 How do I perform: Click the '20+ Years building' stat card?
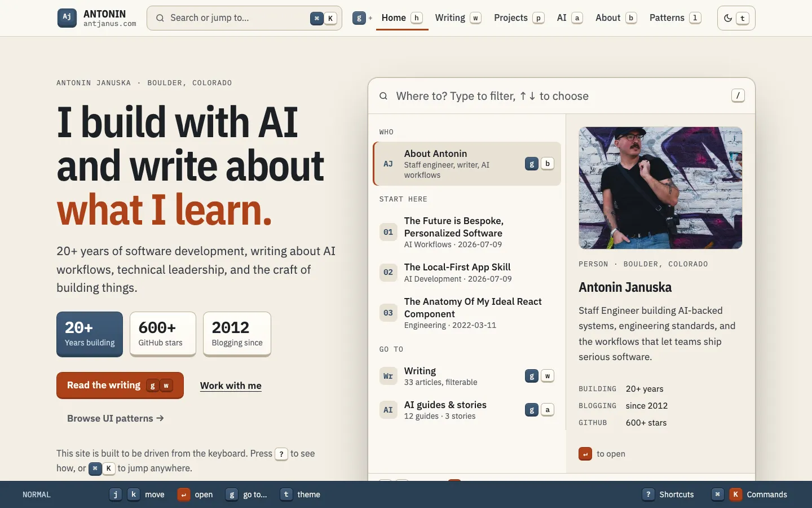90,334
